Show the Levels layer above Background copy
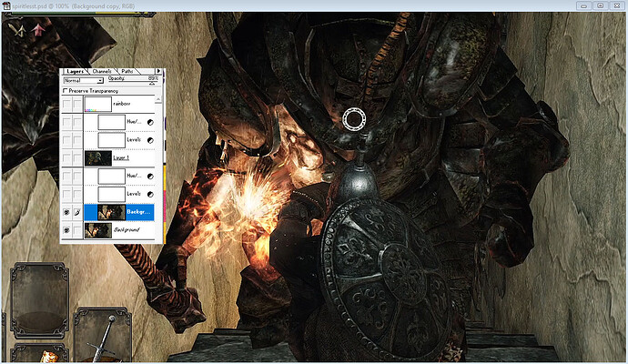 coord(66,194)
